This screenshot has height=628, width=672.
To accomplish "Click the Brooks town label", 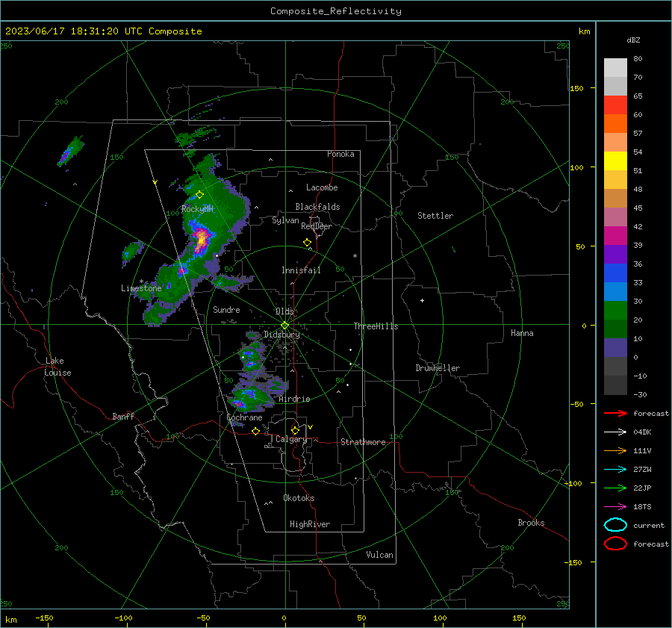I will (531, 523).
